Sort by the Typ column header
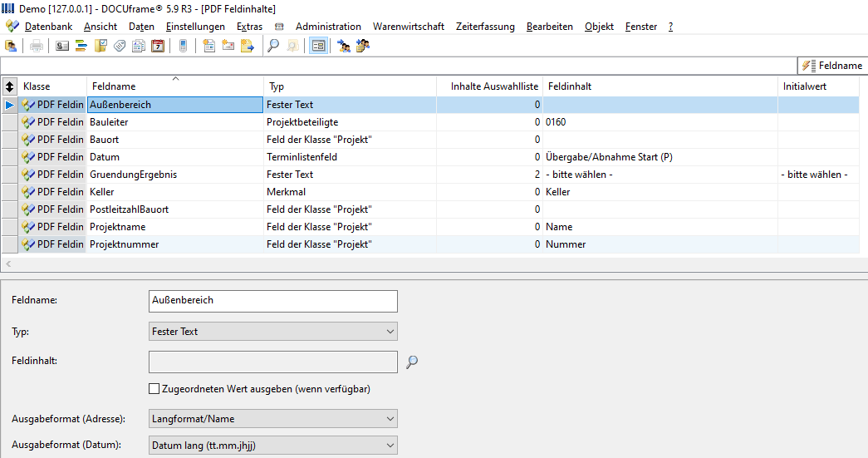This screenshot has width=868, height=458. 350,86
